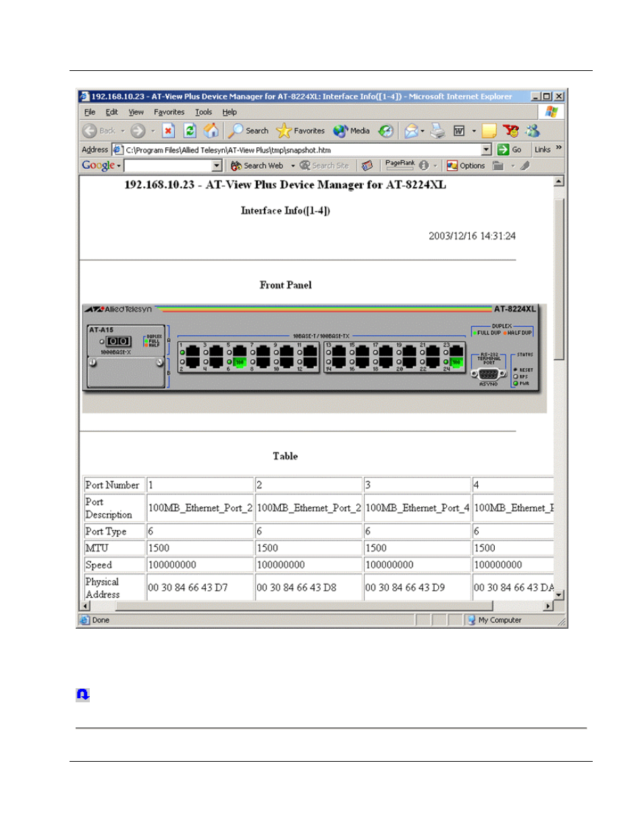Open the History icon in toolbar
The width and height of the screenshot is (644, 834).
click(385, 131)
